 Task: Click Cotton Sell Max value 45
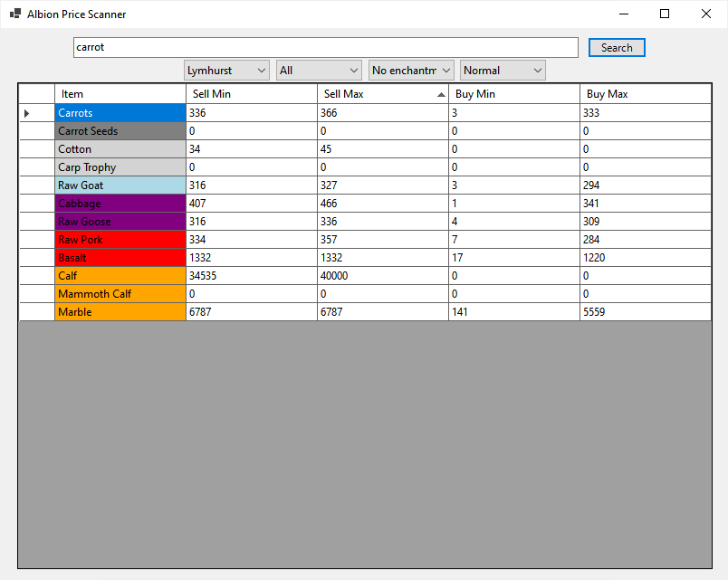383,149
